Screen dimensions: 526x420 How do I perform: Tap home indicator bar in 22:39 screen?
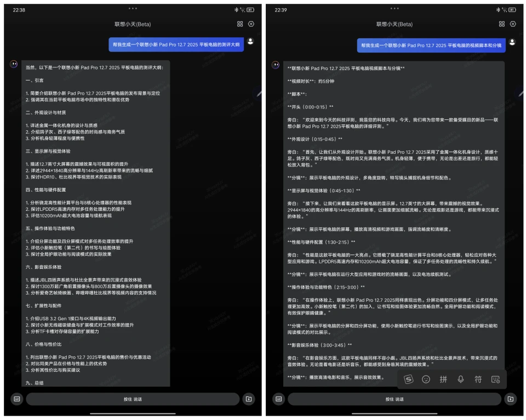395,413
